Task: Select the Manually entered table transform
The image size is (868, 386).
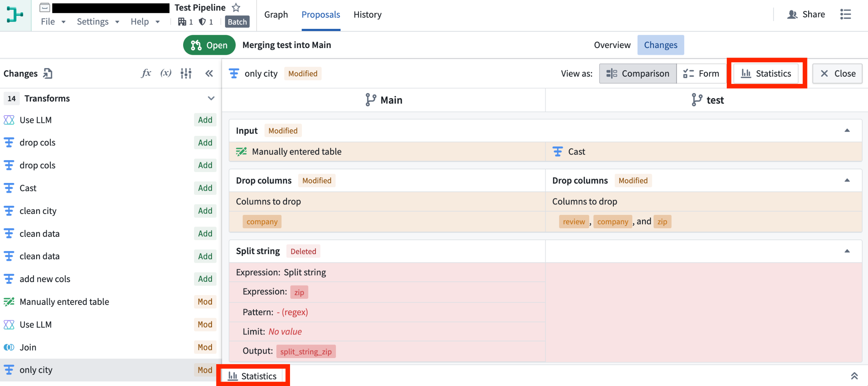Action: pyautogui.click(x=64, y=301)
